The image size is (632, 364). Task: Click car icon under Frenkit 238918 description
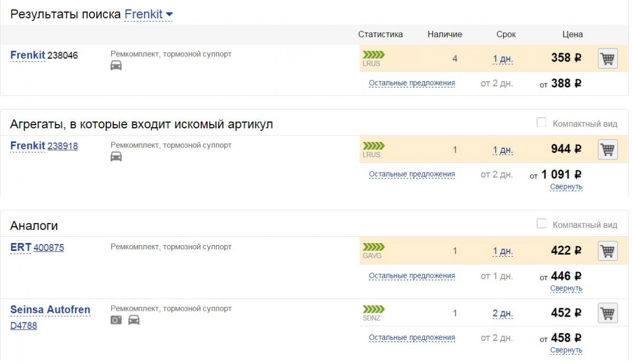116,157
